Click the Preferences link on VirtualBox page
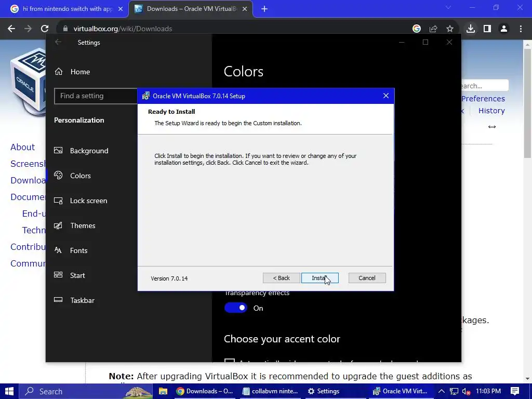The width and height of the screenshot is (532, 399). (x=483, y=99)
